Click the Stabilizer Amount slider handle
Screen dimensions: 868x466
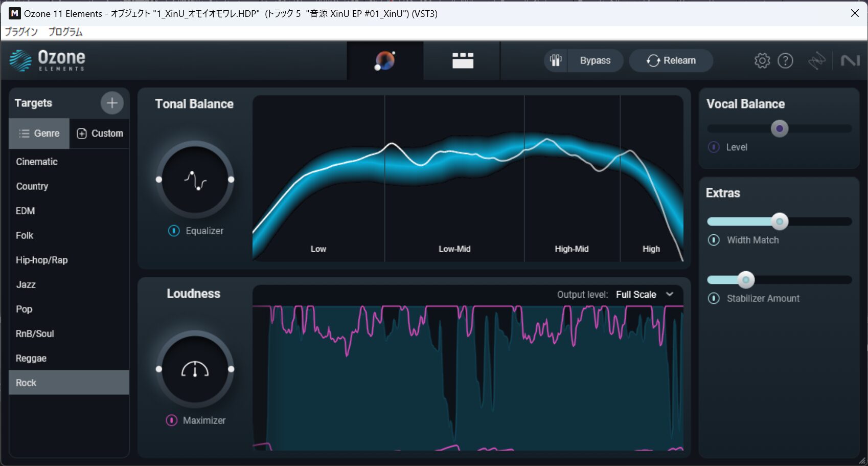coord(746,280)
